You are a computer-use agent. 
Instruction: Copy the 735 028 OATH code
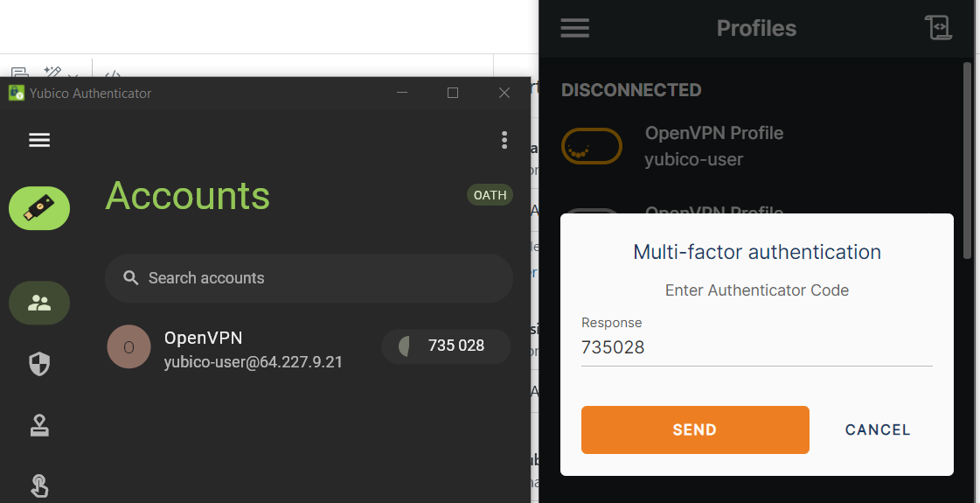[446, 346]
